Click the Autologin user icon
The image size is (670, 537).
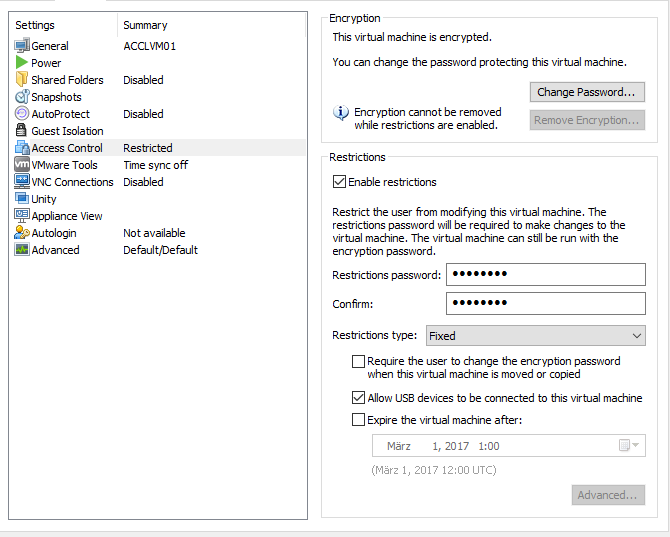(22, 233)
